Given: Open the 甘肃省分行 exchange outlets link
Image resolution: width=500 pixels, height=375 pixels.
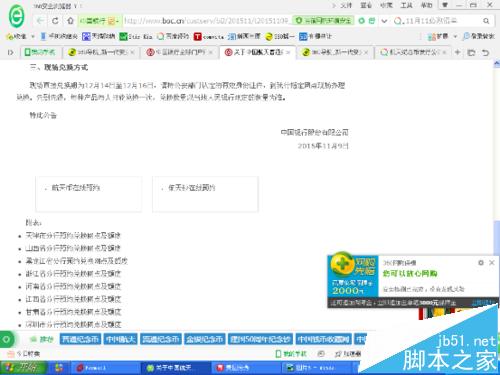Looking at the screenshot, I should tap(73, 312).
